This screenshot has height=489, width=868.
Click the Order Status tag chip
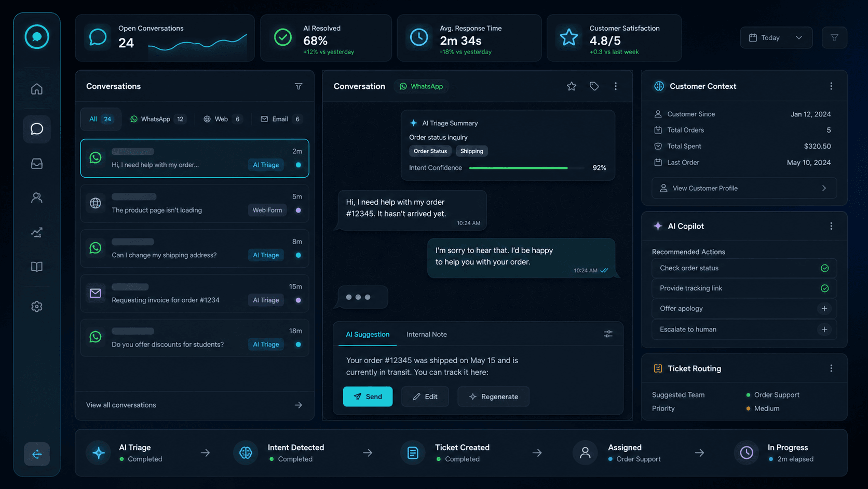pyautogui.click(x=430, y=151)
